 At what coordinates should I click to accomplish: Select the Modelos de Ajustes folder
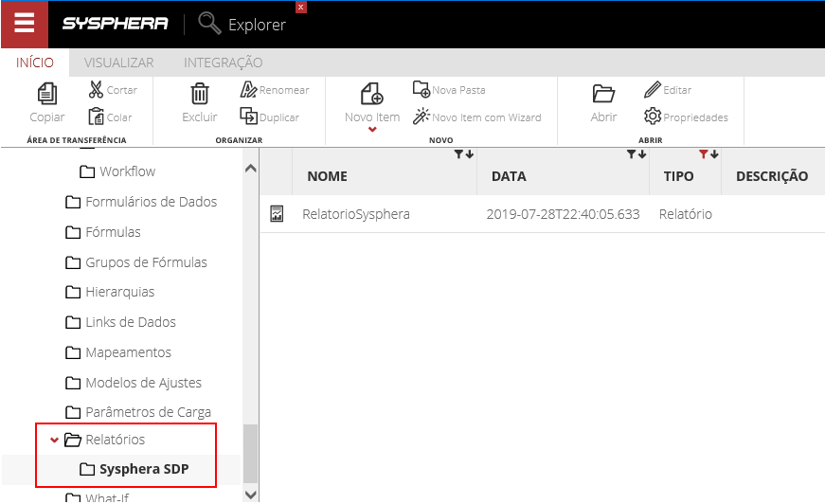point(134,383)
